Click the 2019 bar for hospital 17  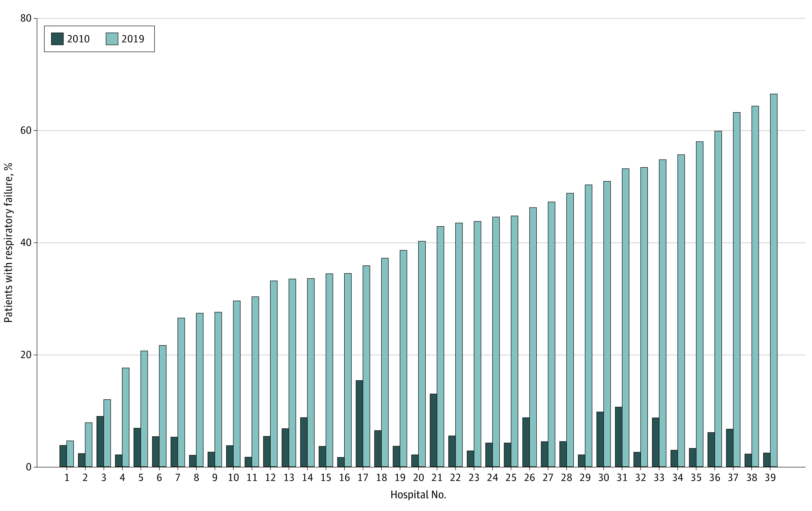(x=366, y=366)
